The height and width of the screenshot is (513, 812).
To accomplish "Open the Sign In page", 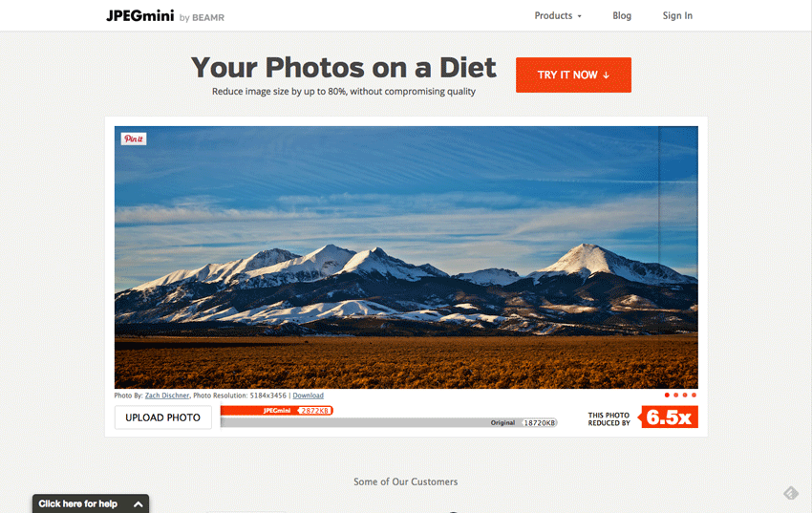I will 677,16.
